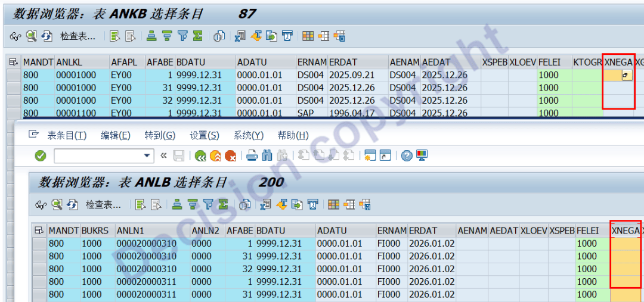
Task: Click sort ascending icon in ANKB toolbar
Action: 152,36
